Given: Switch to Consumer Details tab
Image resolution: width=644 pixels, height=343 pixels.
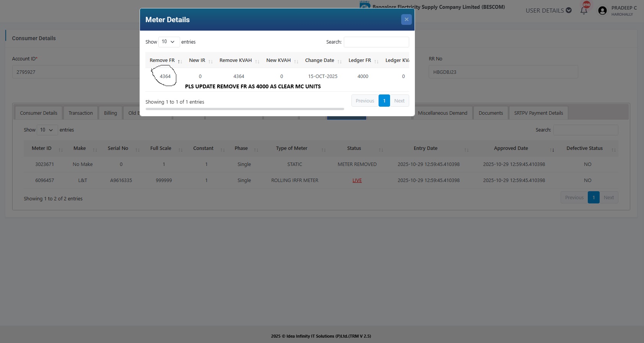Looking at the screenshot, I should (39, 113).
